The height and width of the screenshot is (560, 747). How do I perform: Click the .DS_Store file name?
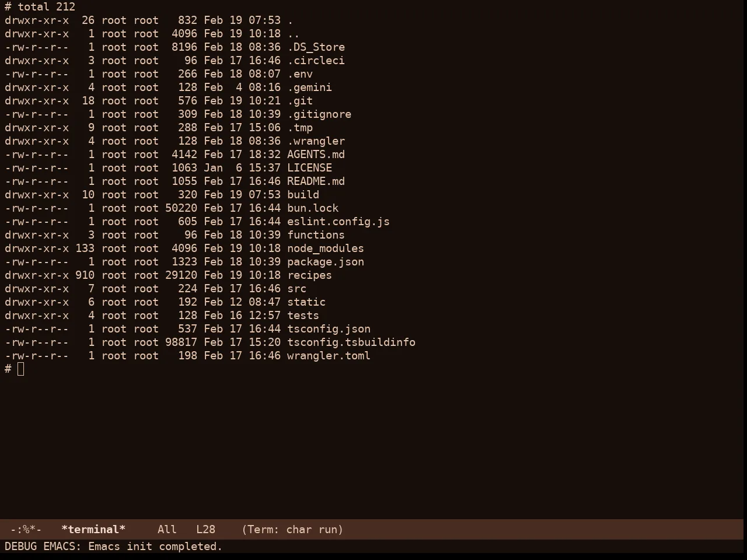click(x=316, y=47)
